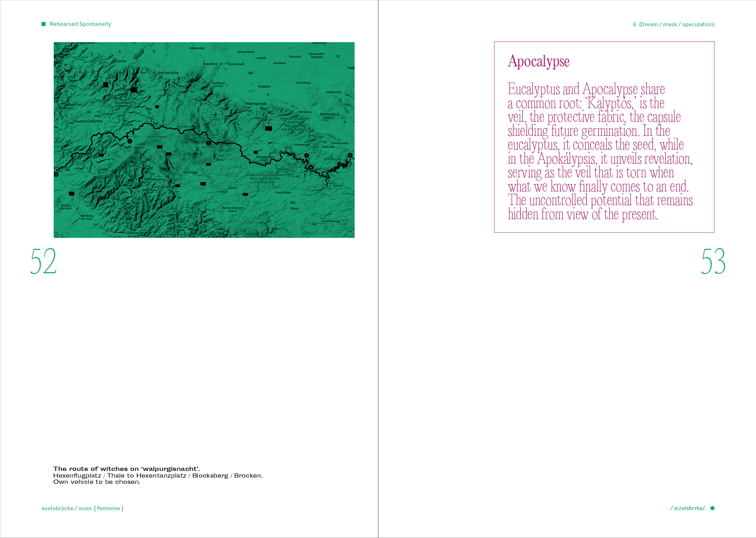
Task: Click the 'Blankenburg (Harz)' map label
Action: click(x=329, y=116)
